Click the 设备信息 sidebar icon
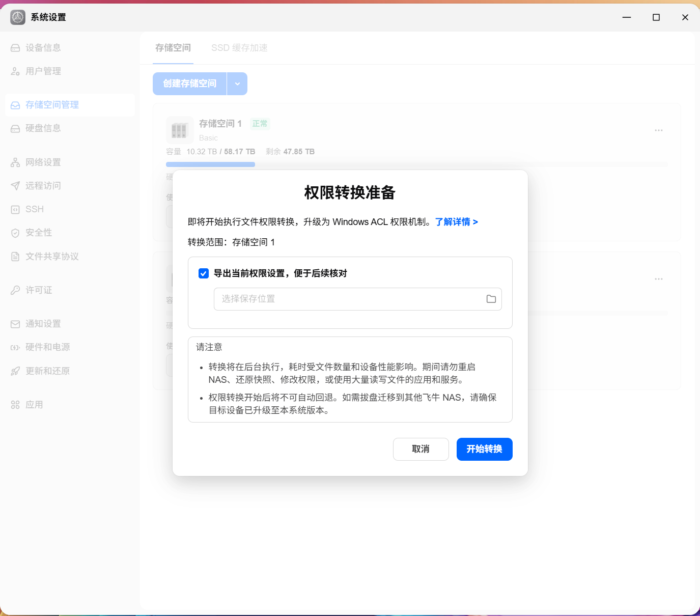The width and height of the screenshot is (700, 616). tap(15, 48)
